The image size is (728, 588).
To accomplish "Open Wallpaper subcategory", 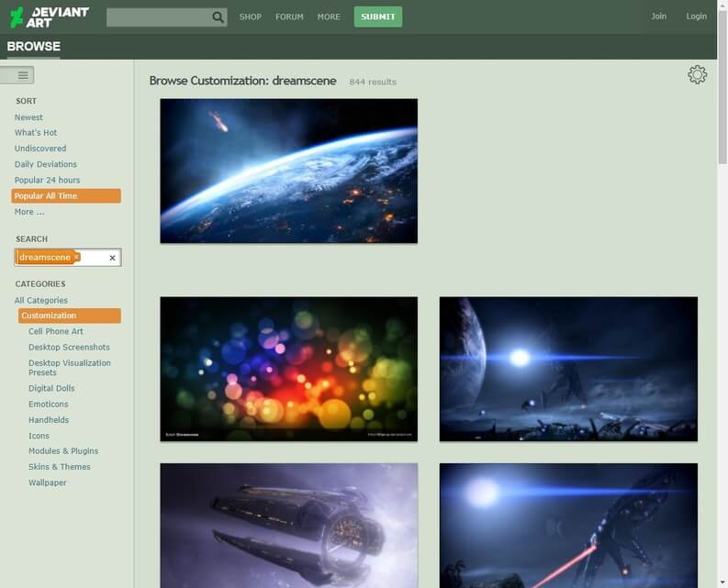I will (48, 483).
